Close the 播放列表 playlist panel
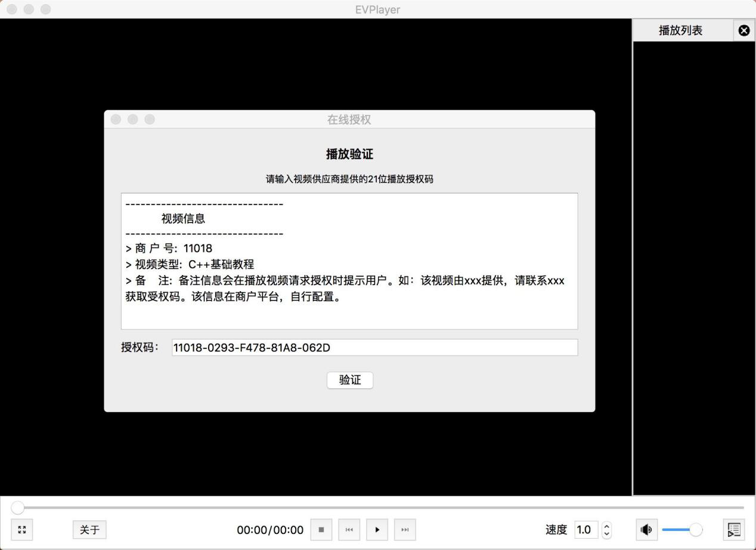 (744, 30)
